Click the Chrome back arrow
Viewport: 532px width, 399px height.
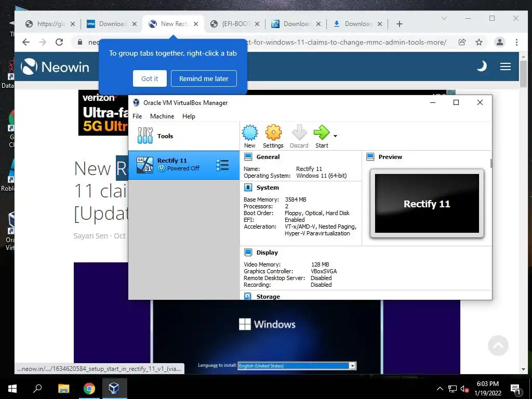pos(26,42)
